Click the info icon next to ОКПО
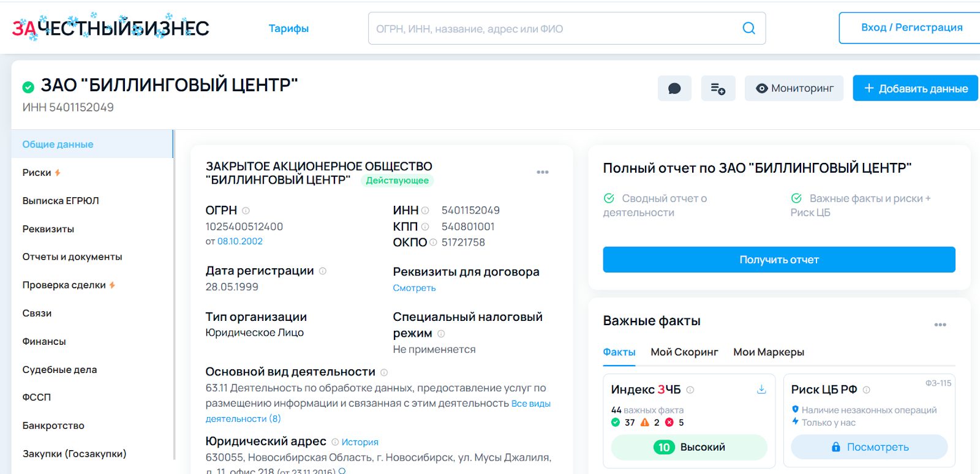980x474 pixels. [433, 243]
